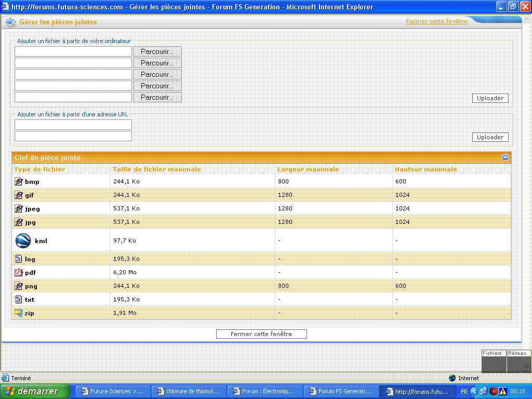Click the fourth Parcourir... button
Image resolution: width=532 pixels, height=399 pixels.
click(157, 86)
